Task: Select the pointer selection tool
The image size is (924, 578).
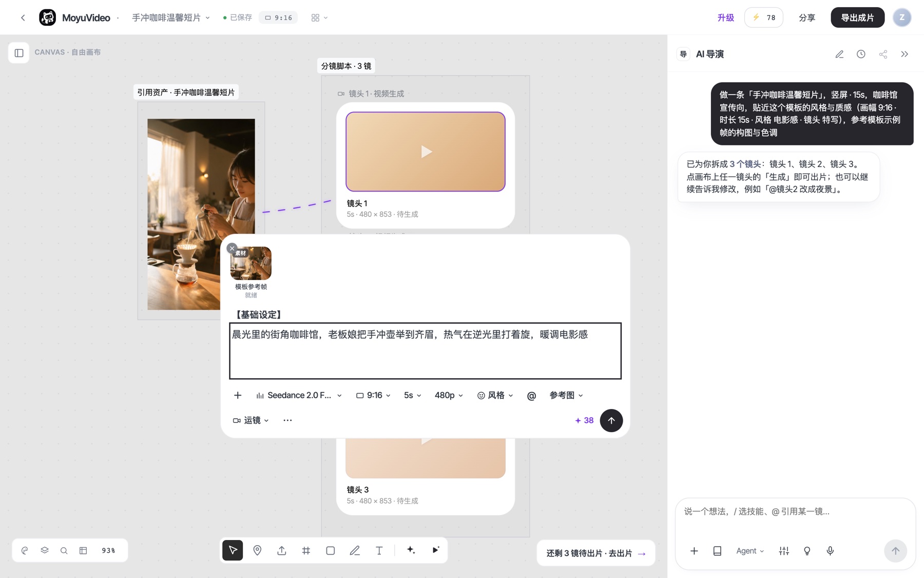Action: tap(233, 550)
